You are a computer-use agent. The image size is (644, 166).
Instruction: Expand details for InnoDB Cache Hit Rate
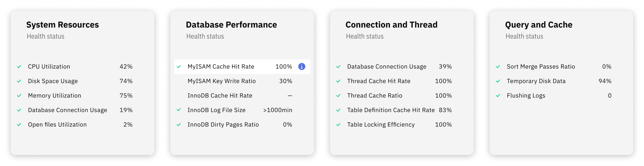220,95
